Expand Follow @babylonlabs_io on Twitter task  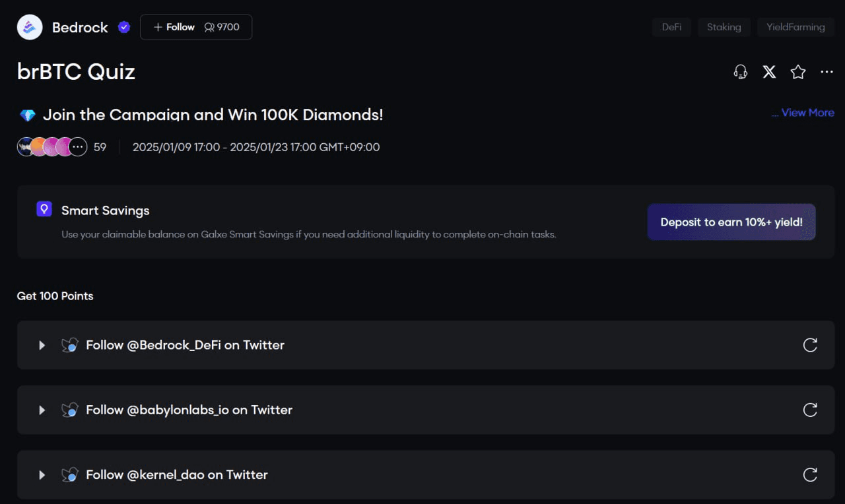42,410
